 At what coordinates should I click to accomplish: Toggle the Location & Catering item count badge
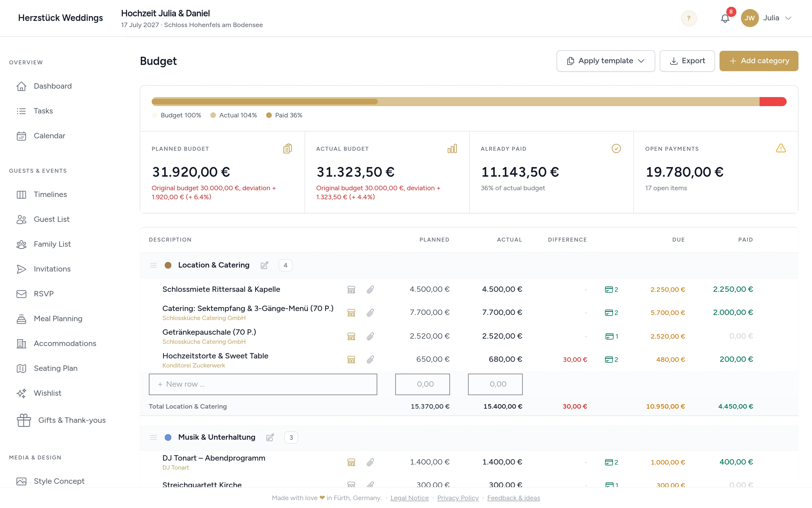click(286, 265)
